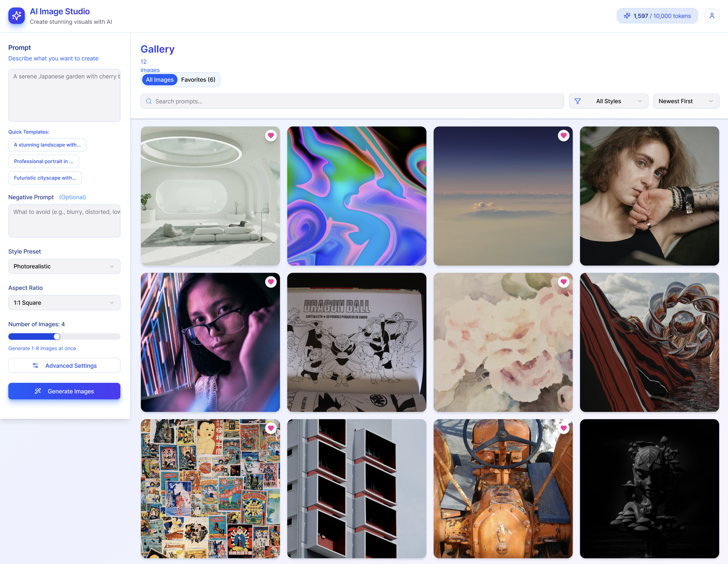Click the filter funnel icon
This screenshot has height=564, width=728.
point(577,101)
